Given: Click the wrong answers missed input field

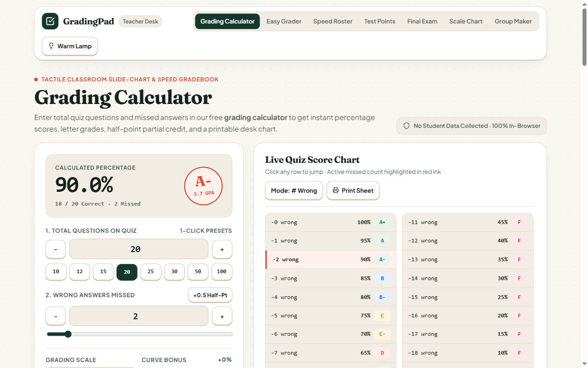Looking at the screenshot, I should coord(139,316).
